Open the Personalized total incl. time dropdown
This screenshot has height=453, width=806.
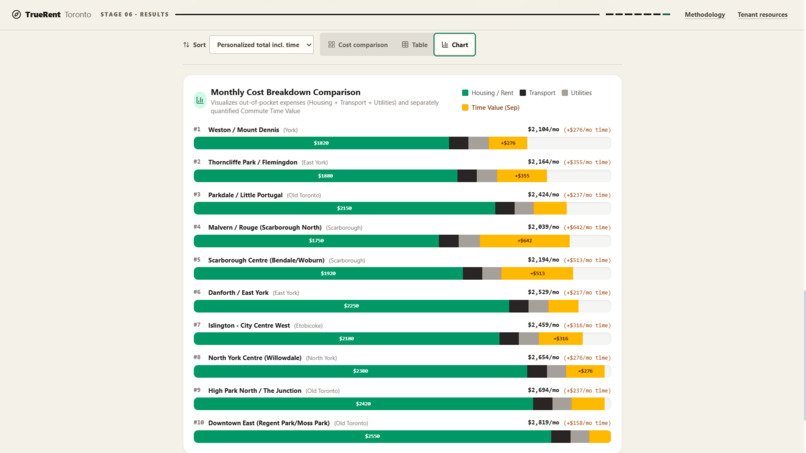pyautogui.click(x=262, y=45)
